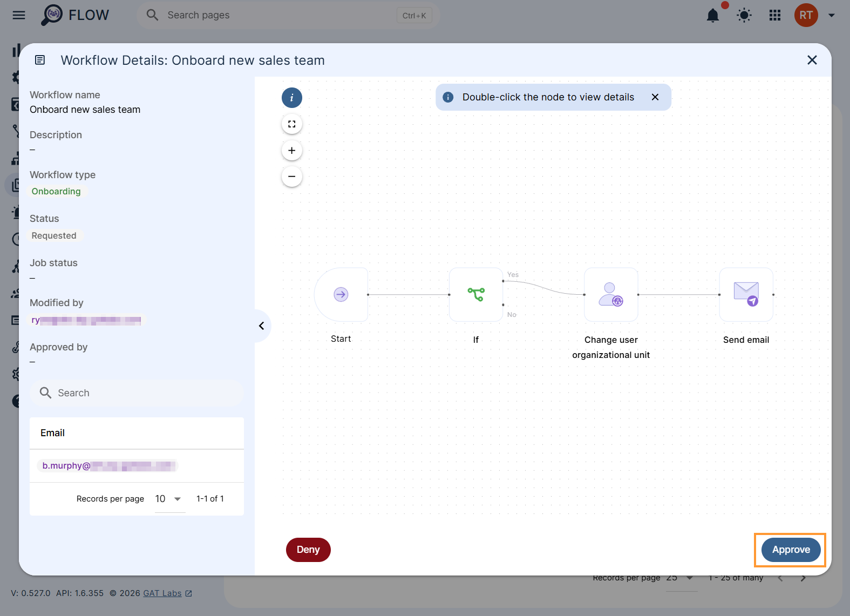Click the Requested status tag
This screenshot has height=616, width=850.
coord(54,235)
